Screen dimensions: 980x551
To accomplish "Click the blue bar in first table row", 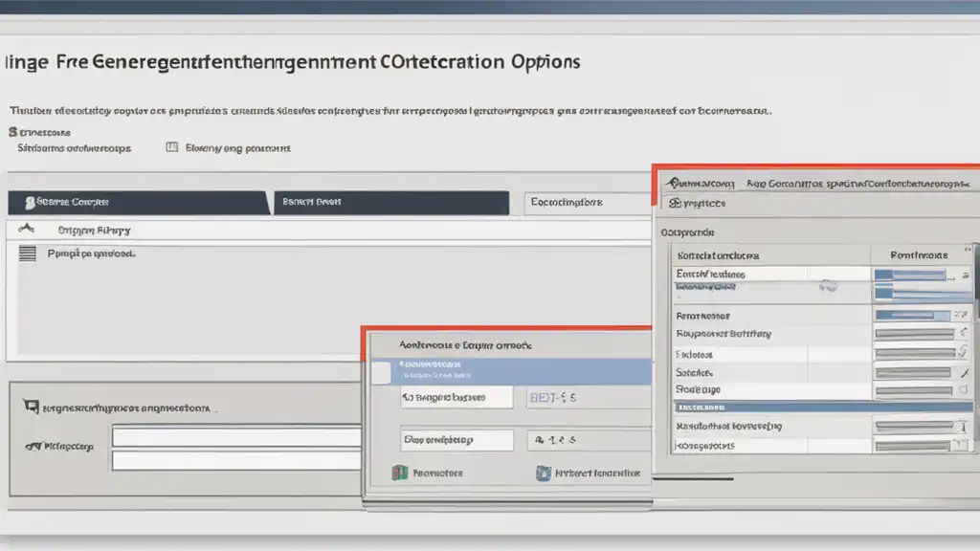I will [909, 275].
